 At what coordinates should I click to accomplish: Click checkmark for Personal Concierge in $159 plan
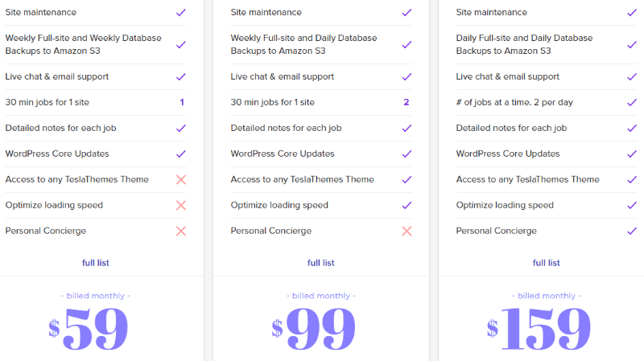tap(632, 231)
